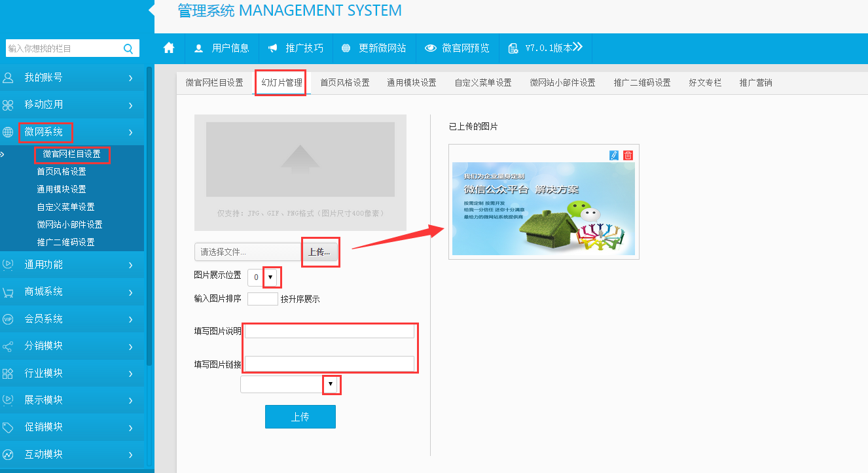Open the dropdown below 填写图片链接 field
The height and width of the screenshot is (473, 868).
(x=331, y=384)
